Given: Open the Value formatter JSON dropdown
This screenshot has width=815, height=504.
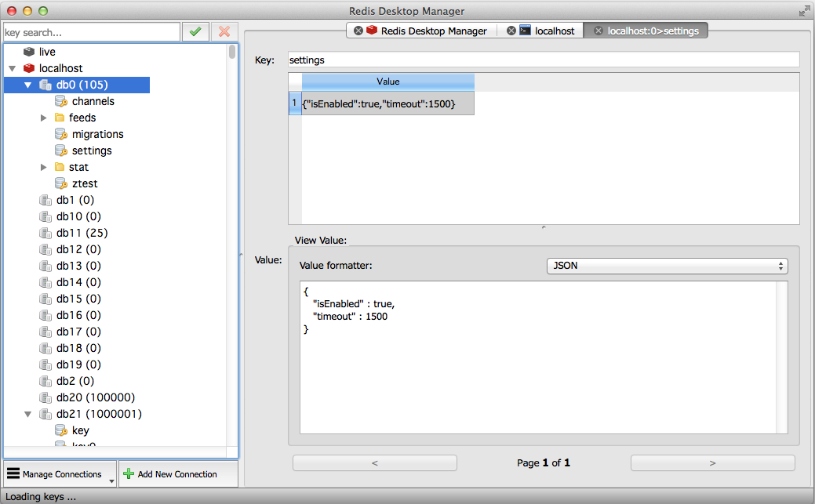Looking at the screenshot, I should coord(667,266).
